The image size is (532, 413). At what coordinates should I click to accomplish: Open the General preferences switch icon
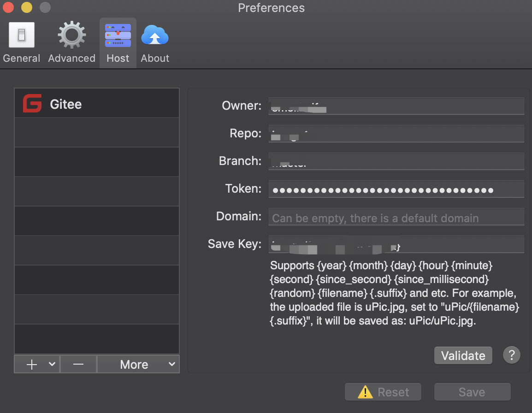click(21, 35)
